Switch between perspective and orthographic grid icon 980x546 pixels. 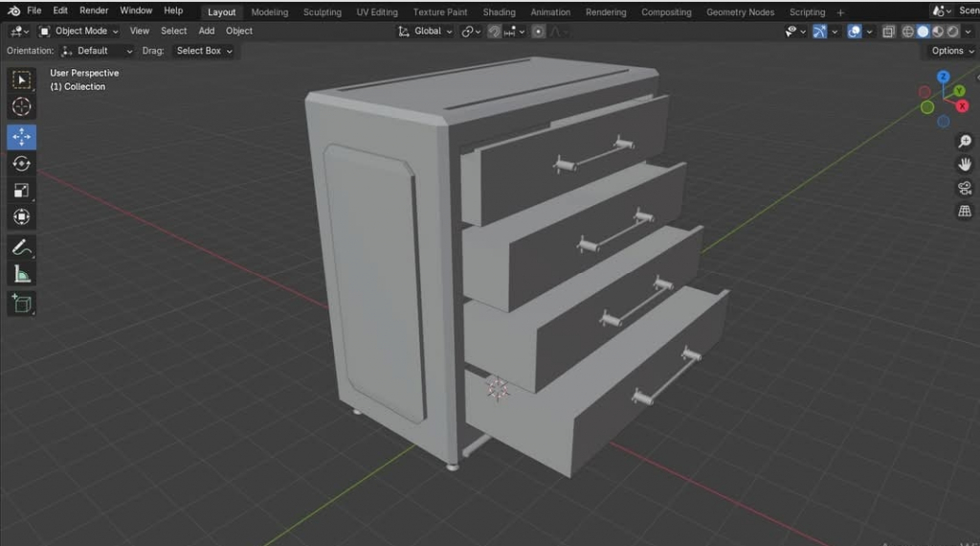[965, 211]
